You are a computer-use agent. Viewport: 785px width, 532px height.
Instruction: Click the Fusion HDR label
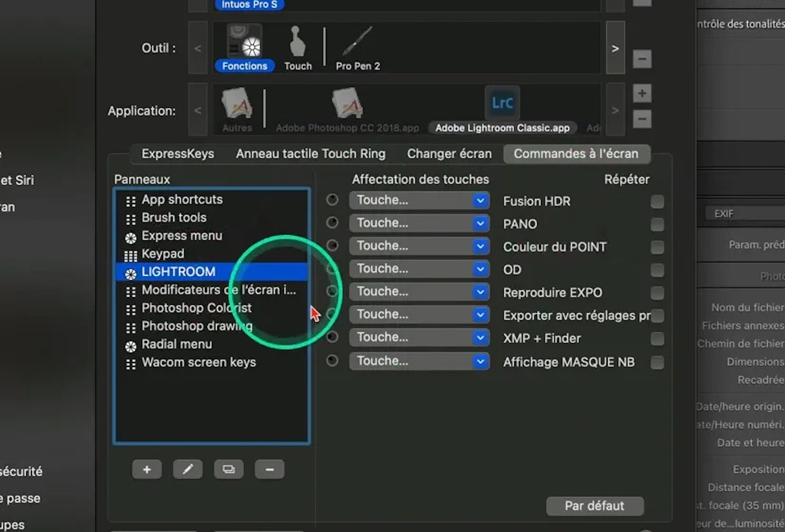coord(536,202)
